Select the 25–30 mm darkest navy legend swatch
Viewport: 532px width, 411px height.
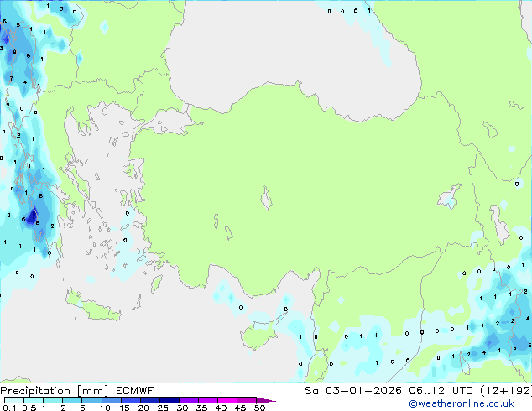(x=170, y=400)
